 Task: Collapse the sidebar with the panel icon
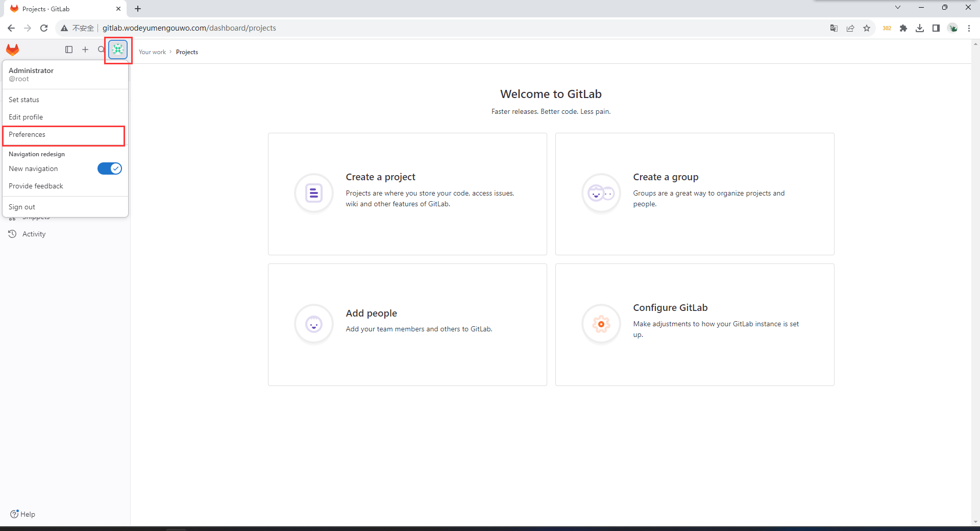(69, 50)
